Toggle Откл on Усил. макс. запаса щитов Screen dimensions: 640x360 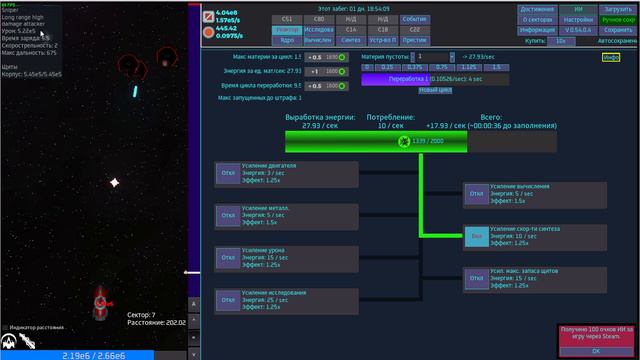coord(476,278)
